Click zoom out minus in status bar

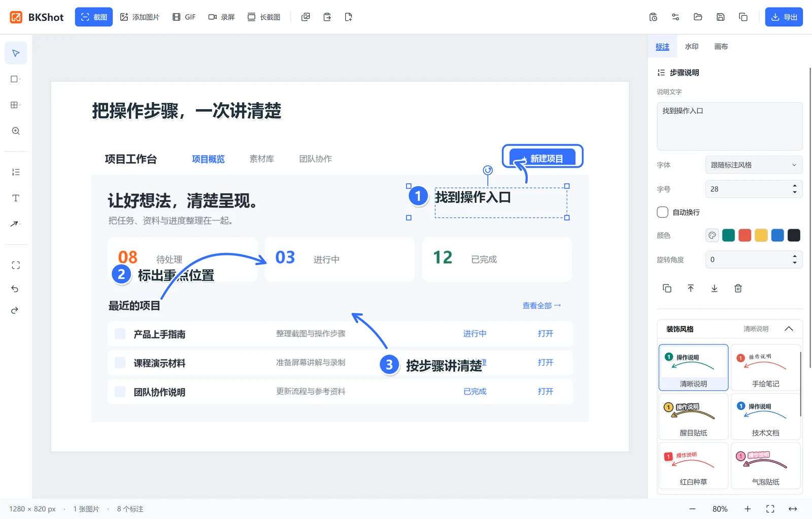click(x=692, y=509)
